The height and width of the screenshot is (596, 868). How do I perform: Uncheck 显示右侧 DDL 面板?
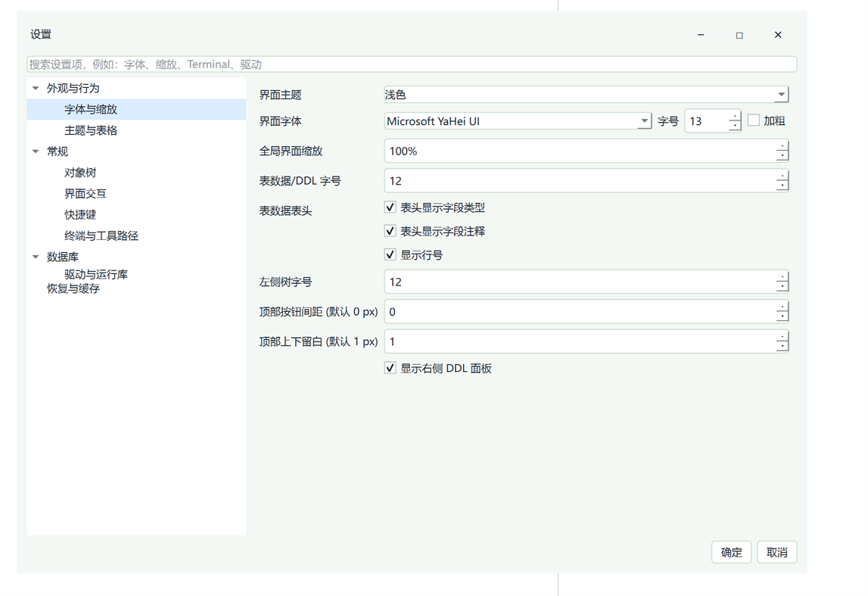click(x=390, y=368)
